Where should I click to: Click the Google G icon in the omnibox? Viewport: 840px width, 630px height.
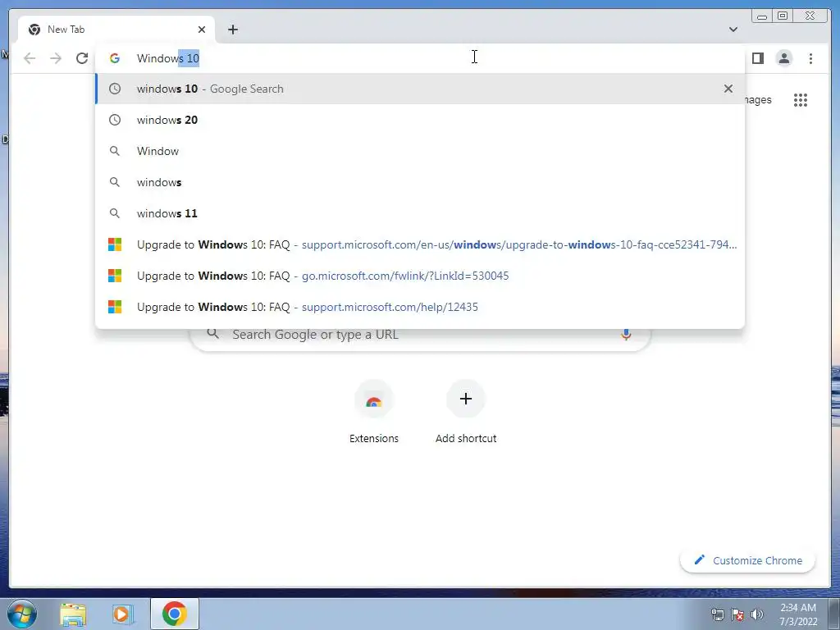(x=115, y=58)
